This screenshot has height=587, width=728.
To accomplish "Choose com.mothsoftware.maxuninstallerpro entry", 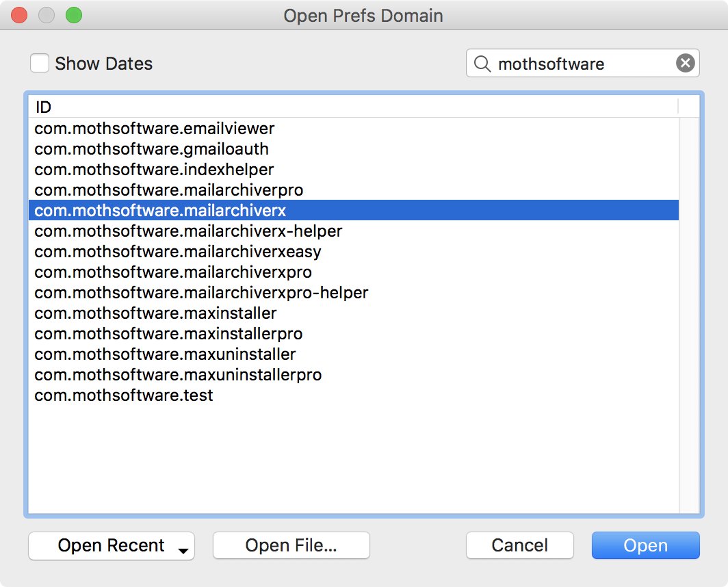I will (354, 375).
